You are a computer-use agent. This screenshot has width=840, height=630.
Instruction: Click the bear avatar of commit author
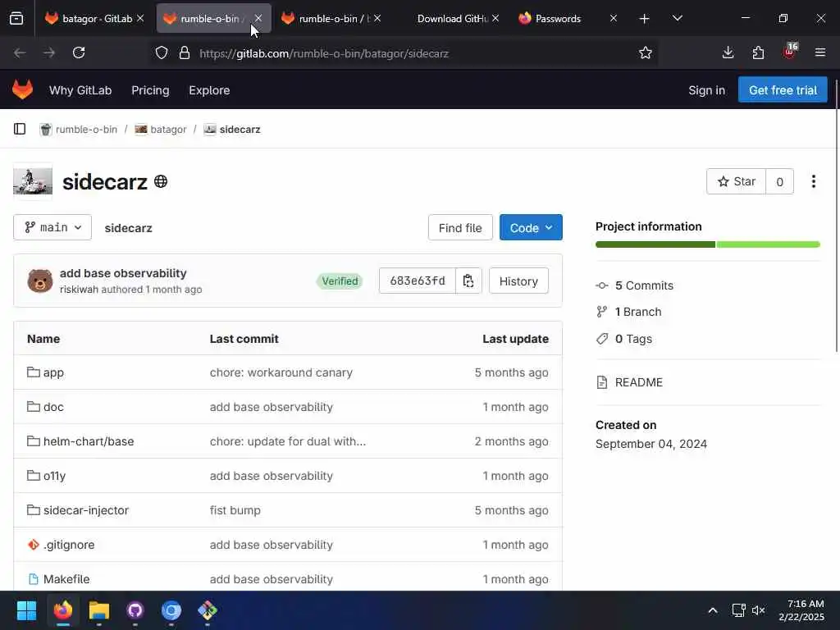40,281
